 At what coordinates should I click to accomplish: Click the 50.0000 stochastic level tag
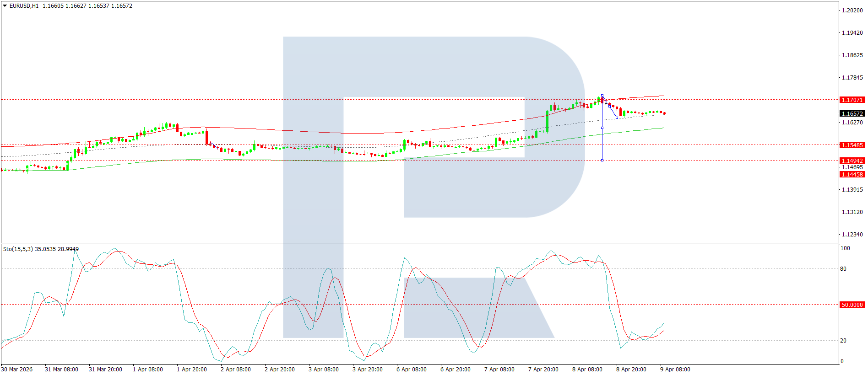tap(852, 305)
